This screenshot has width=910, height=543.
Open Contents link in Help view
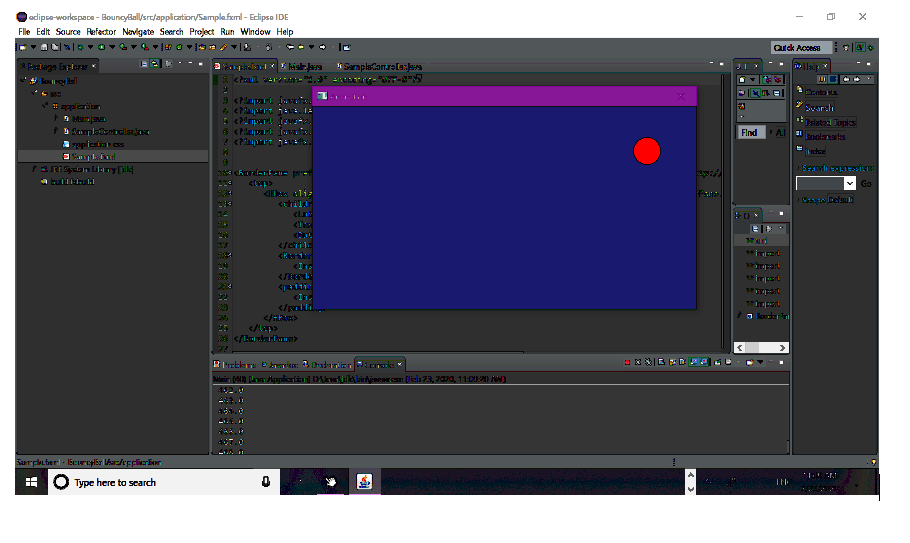pos(821,92)
